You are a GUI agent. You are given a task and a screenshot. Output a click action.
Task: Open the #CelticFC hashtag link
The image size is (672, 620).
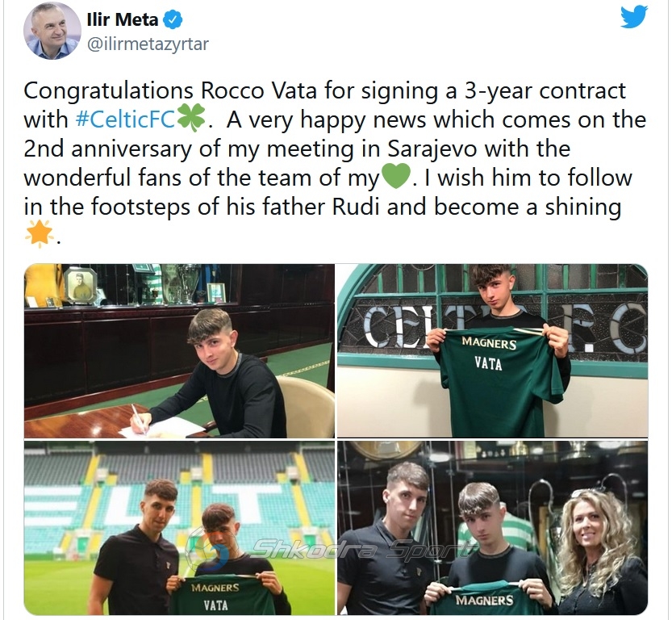pos(126,119)
